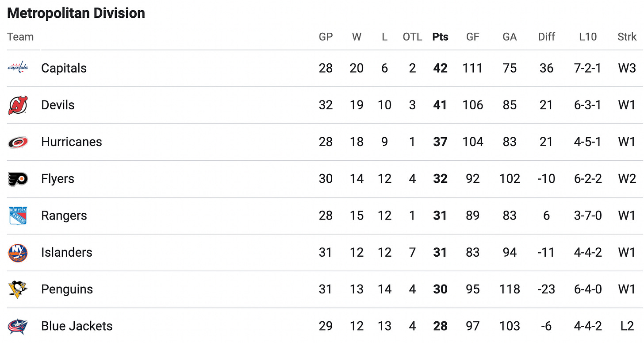Sort table by the GF column header

coord(473,37)
